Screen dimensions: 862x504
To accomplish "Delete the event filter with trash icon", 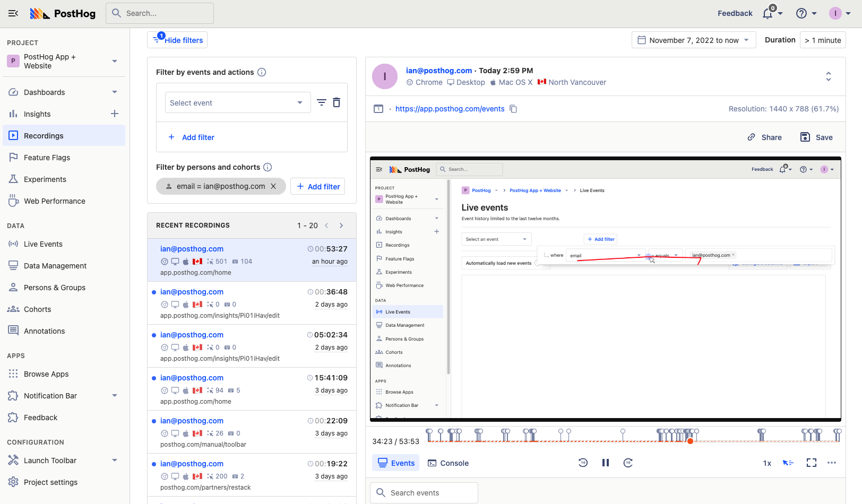I will 337,103.
